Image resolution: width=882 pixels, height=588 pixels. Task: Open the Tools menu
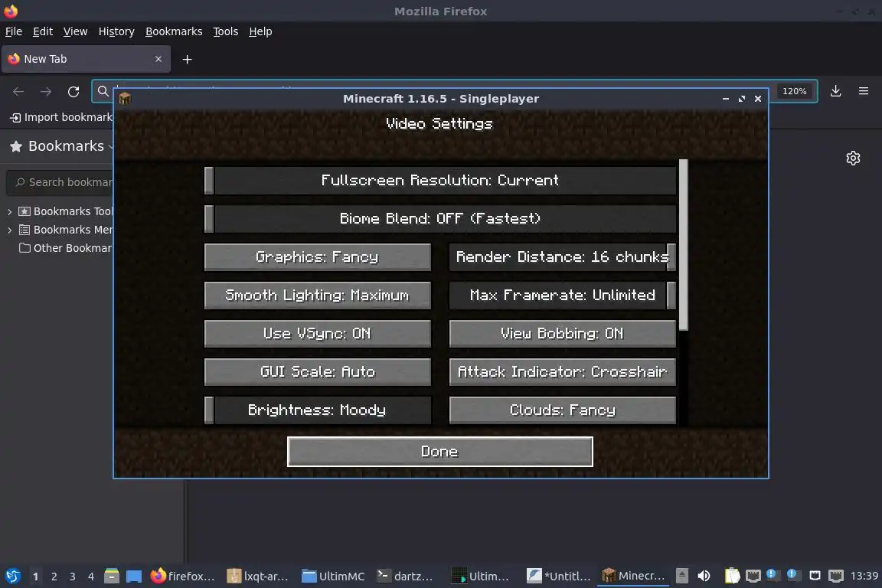(x=226, y=31)
